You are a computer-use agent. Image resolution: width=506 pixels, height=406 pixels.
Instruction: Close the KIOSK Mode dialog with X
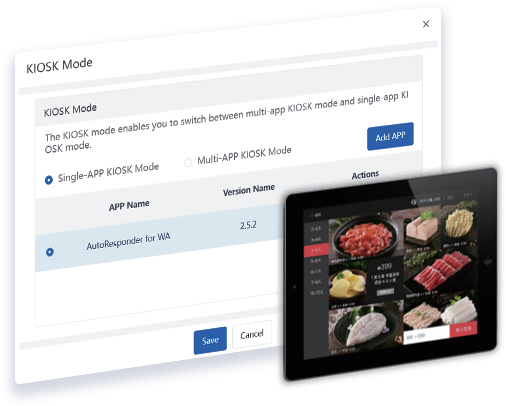(426, 24)
